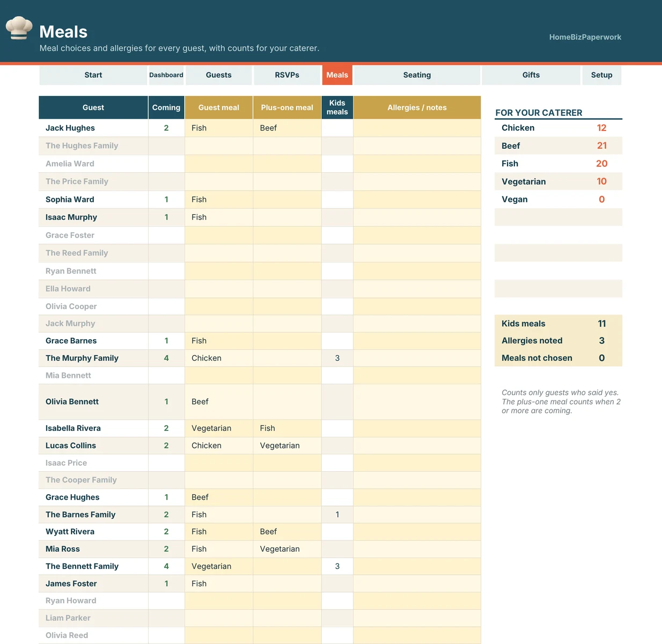Viewport: 662px width, 644px height.
Task: Select Isabella Rivera plus-one Fish cell
Action: click(287, 428)
